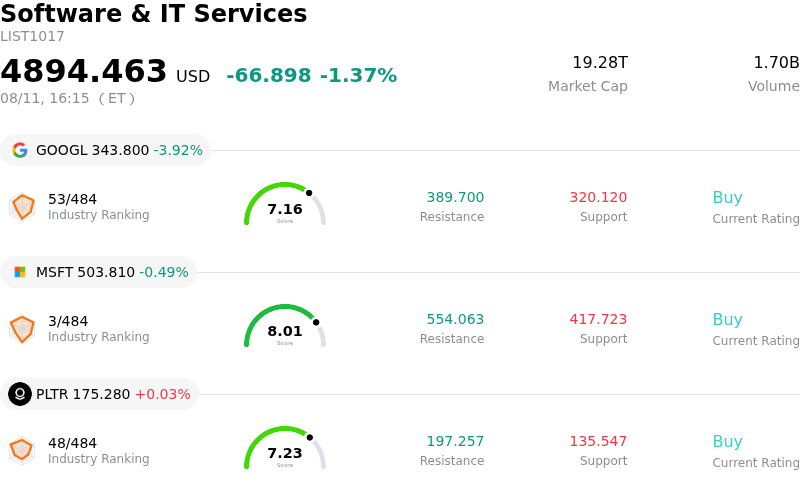
Task: Click the Google logo icon
Action: [x=20, y=150]
